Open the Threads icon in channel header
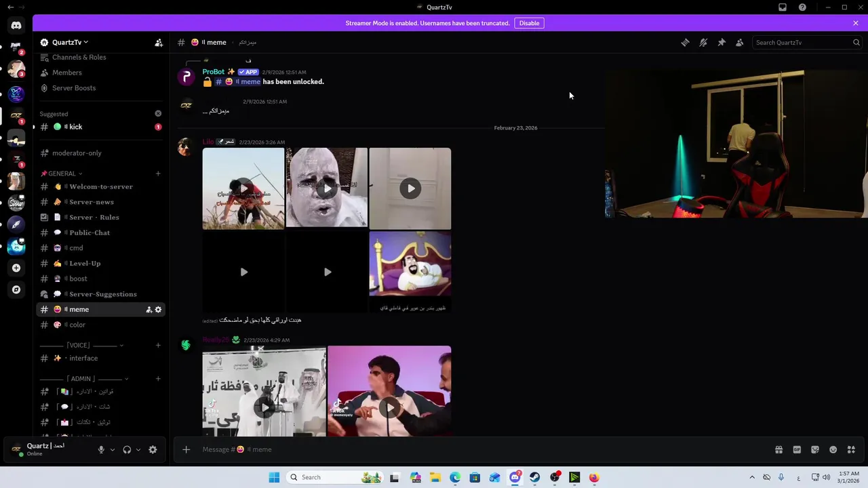 685,42
